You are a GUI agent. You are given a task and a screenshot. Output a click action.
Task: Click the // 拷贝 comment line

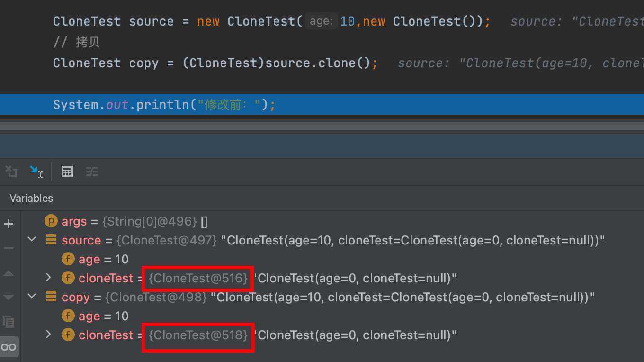tap(77, 42)
